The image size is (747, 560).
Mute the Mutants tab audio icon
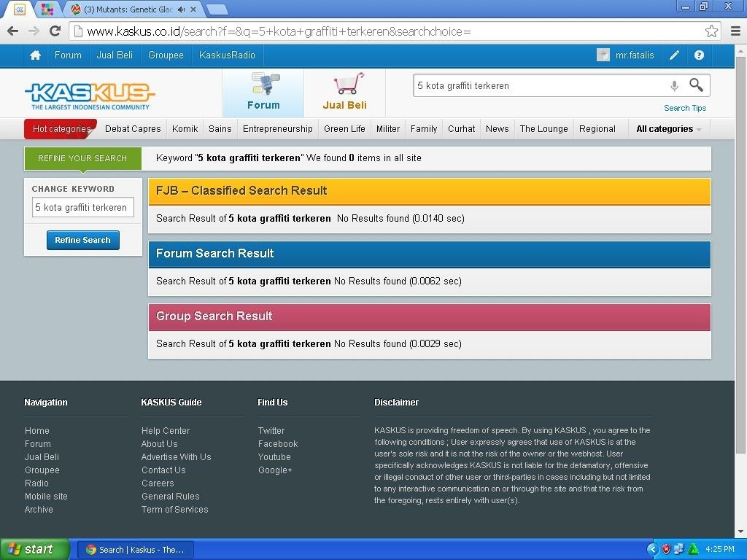(181, 9)
